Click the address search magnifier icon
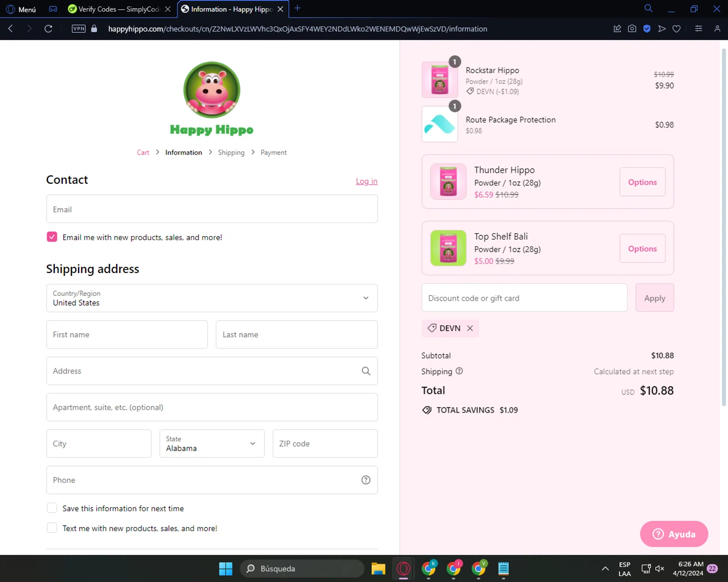 pos(366,371)
